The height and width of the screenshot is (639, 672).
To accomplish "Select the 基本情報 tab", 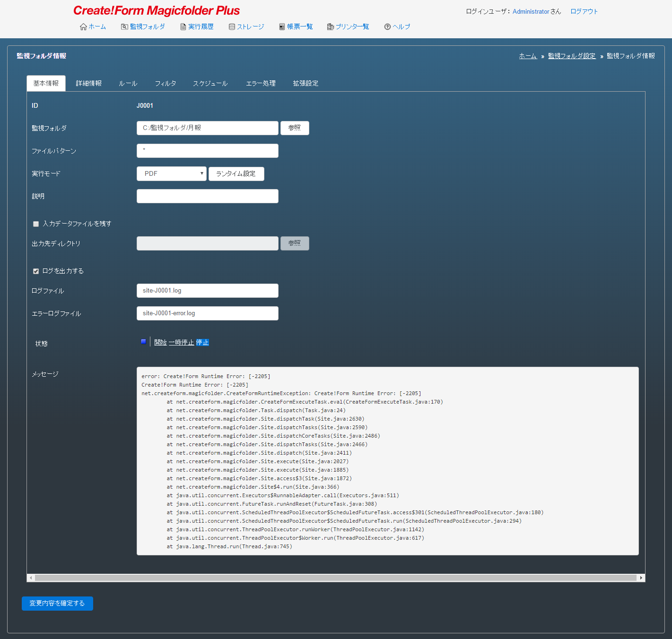I will click(46, 83).
